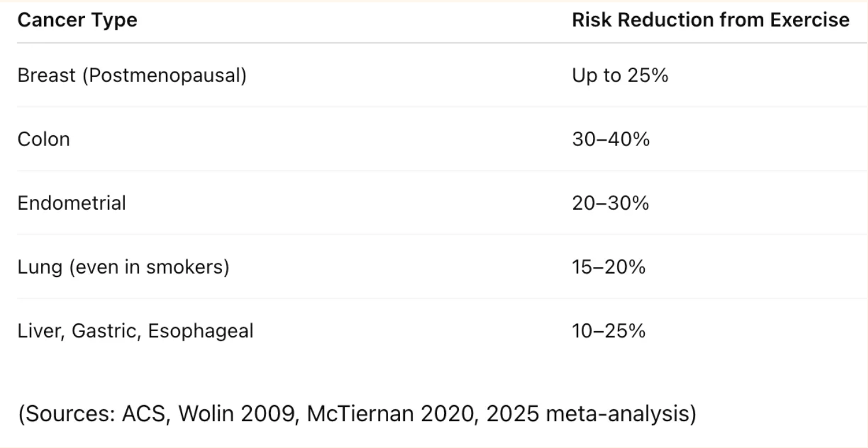Click the word Gastric in the table
This screenshot has width=868, height=448.
point(105,331)
